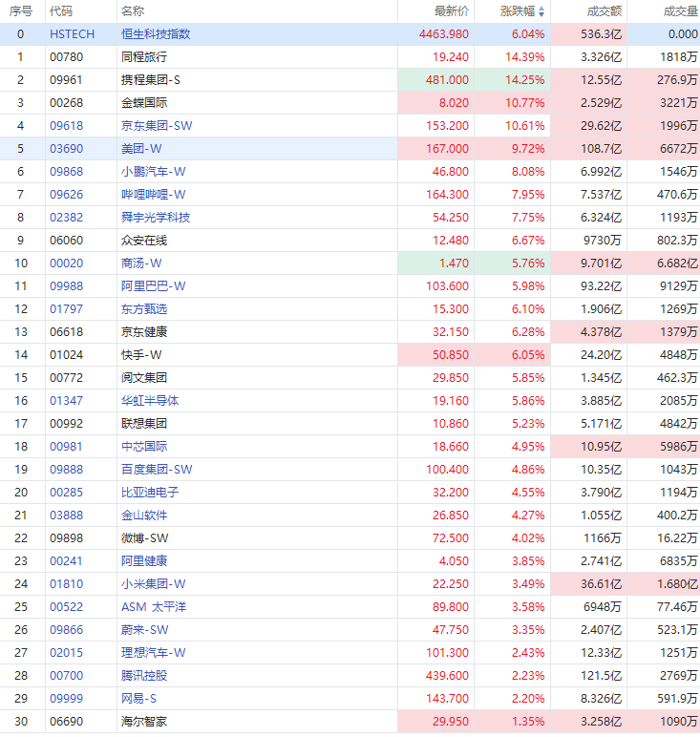The image size is (700, 737).
Task: Open stock code 09999 link
Action: [x=66, y=699]
